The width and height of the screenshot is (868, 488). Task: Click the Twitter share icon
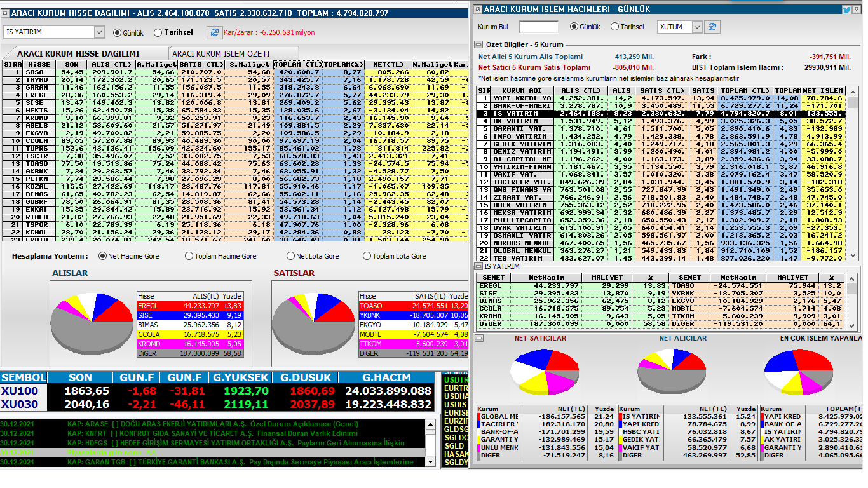846,9
